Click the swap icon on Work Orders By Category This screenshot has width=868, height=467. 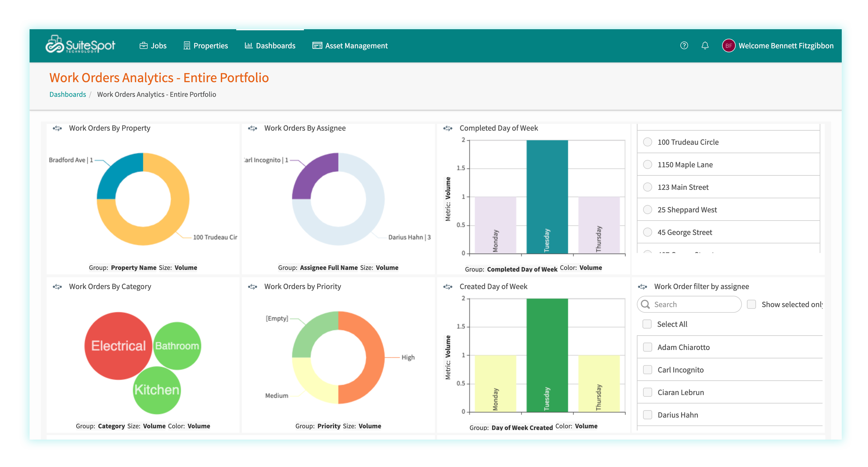57,287
